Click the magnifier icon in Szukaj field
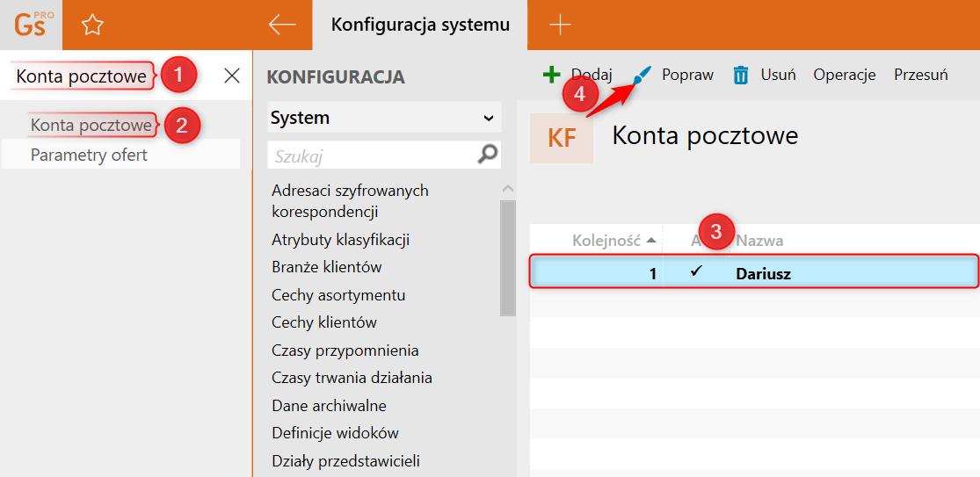 pos(487,155)
